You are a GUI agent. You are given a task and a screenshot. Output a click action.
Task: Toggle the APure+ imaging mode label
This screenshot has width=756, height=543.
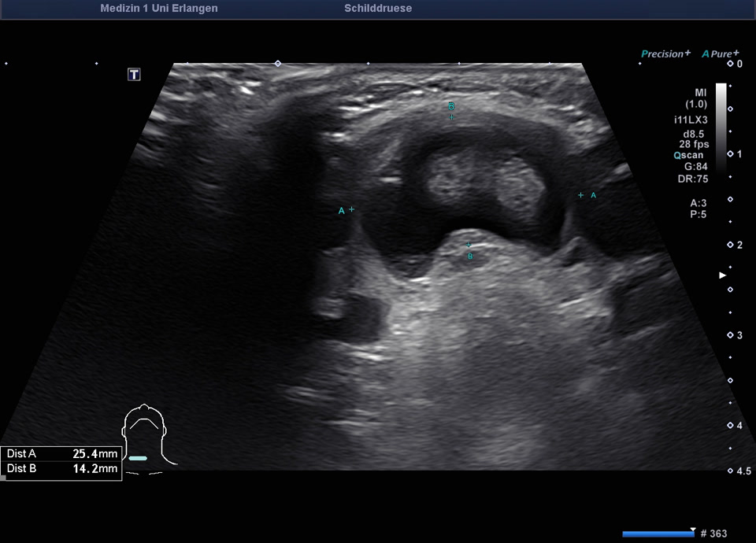pyautogui.click(x=721, y=54)
